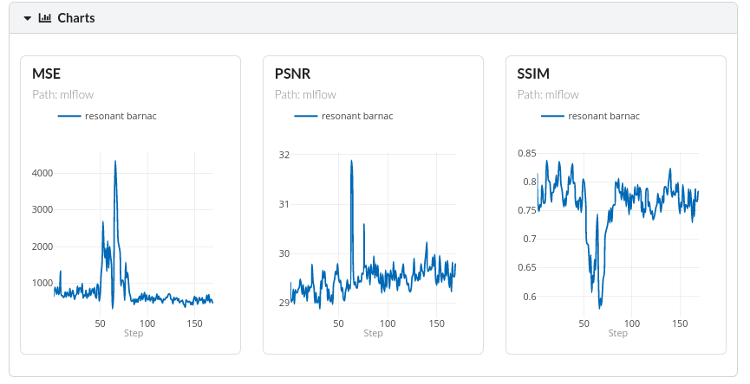Click the Step axis label in MSE chart
Screen dimensions: 750x384
point(133,333)
